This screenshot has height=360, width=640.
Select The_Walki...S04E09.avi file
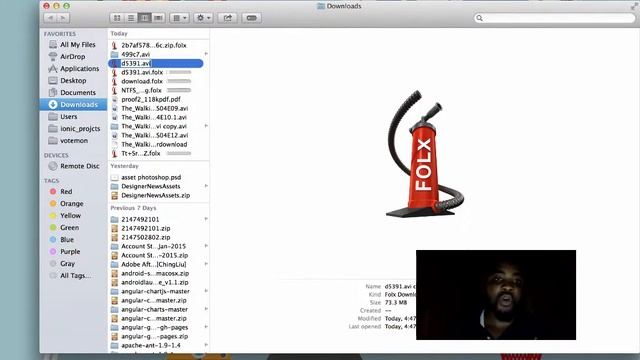click(154, 108)
